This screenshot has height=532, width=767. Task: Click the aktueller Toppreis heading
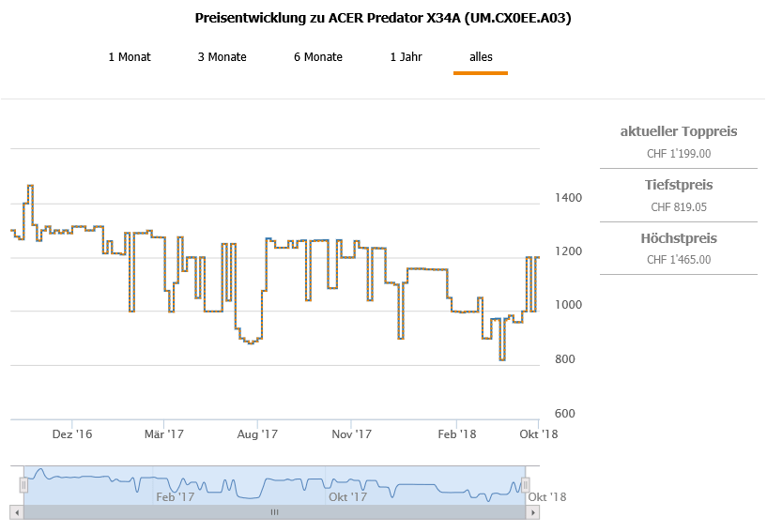[x=678, y=131]
